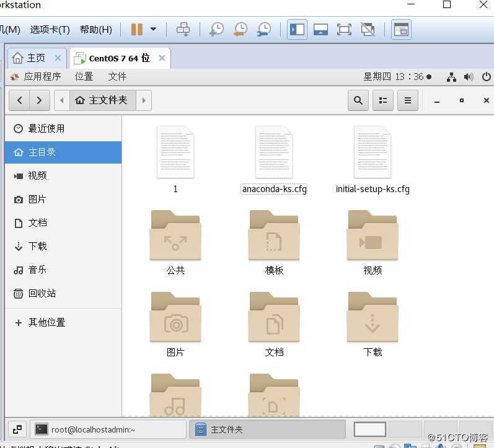Screen dimensions: 494x448
Task: Open the snapshot manager
Action: tap(264, 29)
